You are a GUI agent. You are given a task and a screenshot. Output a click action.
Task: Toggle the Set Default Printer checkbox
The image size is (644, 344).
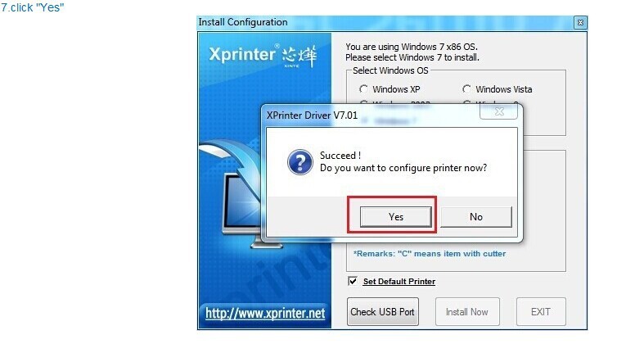tap(353, 281)
